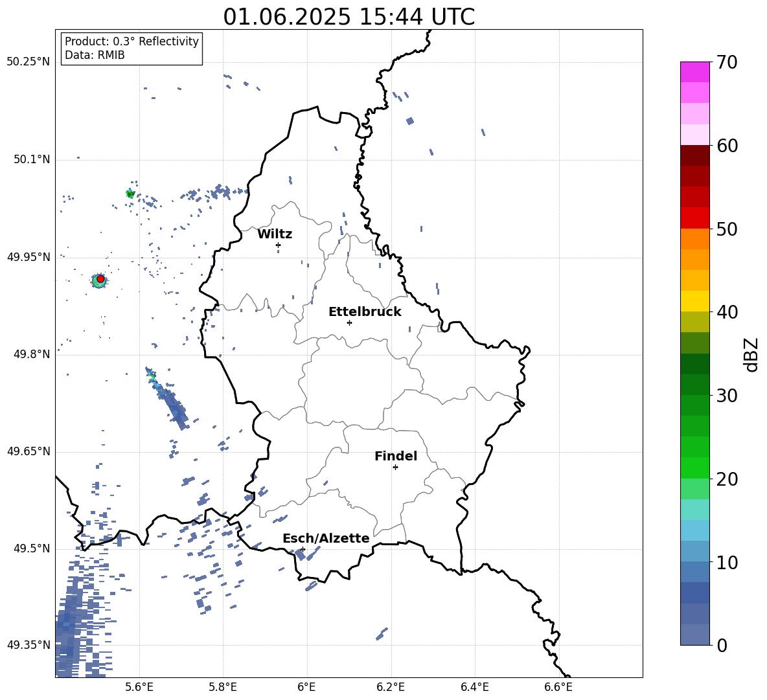Click the 49.35°N latitude label
The width and height of the screenshot is (767, 700).
(29, 645)
